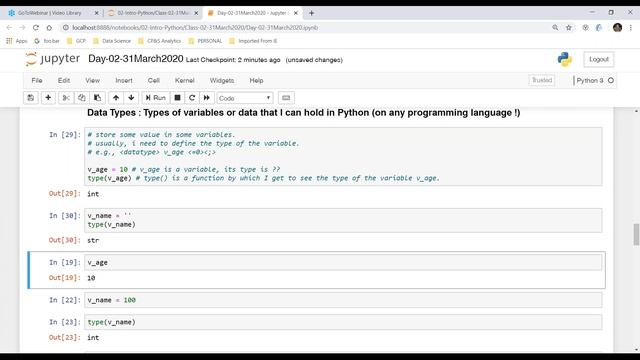The image size is (640, 360).
Task: Open browser profile avatar
Action: point(618,28)
